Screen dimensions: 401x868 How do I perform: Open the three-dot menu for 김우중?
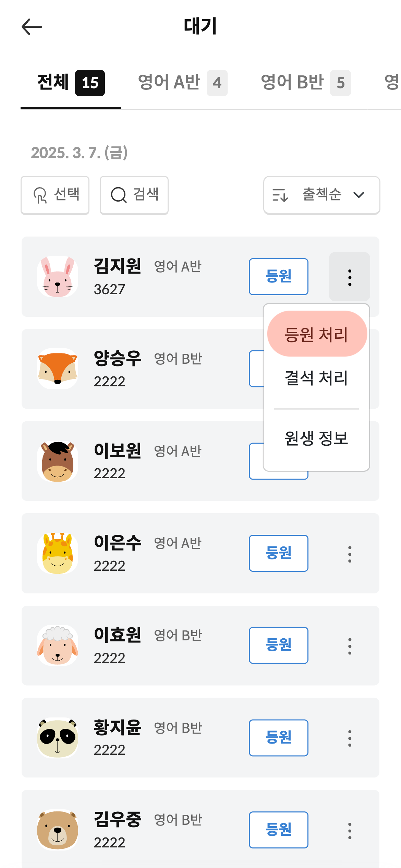349,830
